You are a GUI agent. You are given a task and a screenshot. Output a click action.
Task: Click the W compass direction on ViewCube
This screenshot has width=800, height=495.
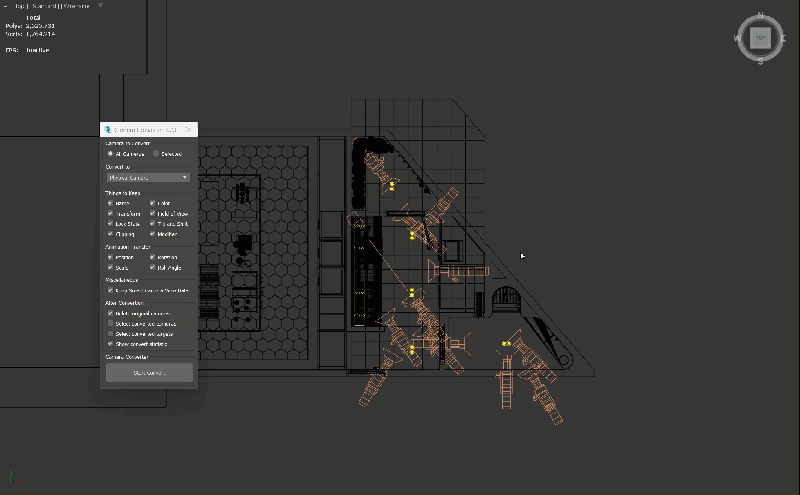[737, 39]
